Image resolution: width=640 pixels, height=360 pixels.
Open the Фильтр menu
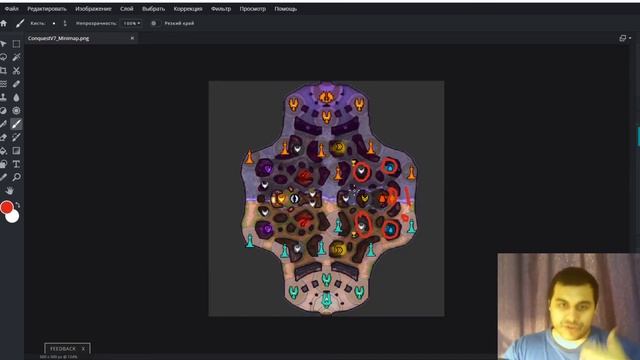click(x=221, y=9)
